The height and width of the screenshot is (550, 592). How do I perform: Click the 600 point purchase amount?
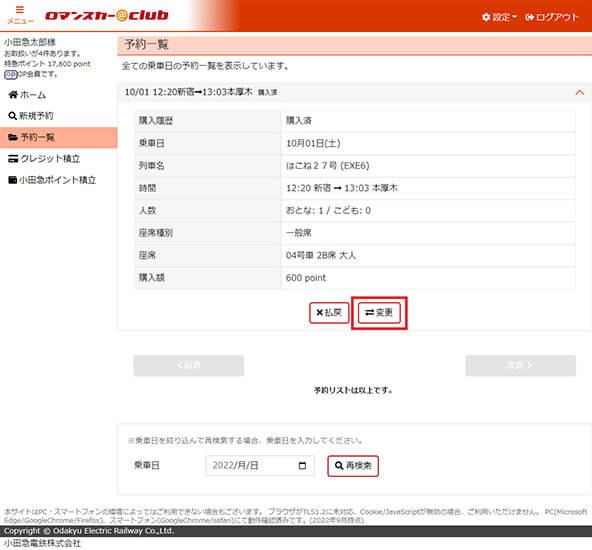[306, 278]
